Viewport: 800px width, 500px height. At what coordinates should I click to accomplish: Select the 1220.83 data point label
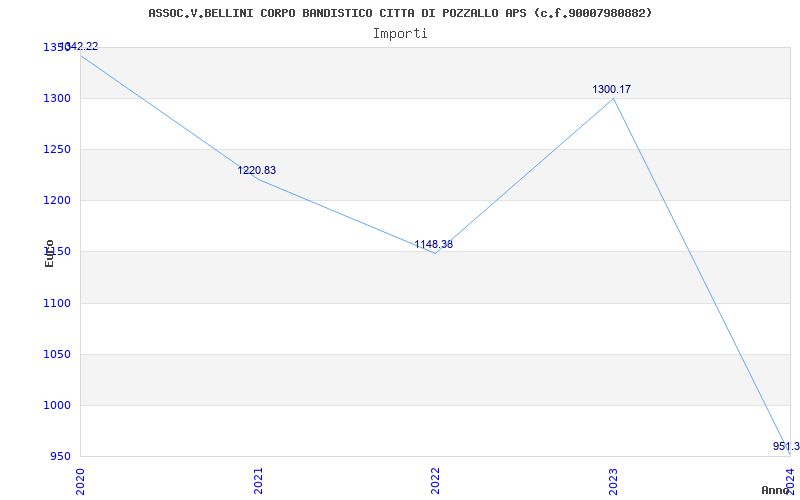[257, 170]
